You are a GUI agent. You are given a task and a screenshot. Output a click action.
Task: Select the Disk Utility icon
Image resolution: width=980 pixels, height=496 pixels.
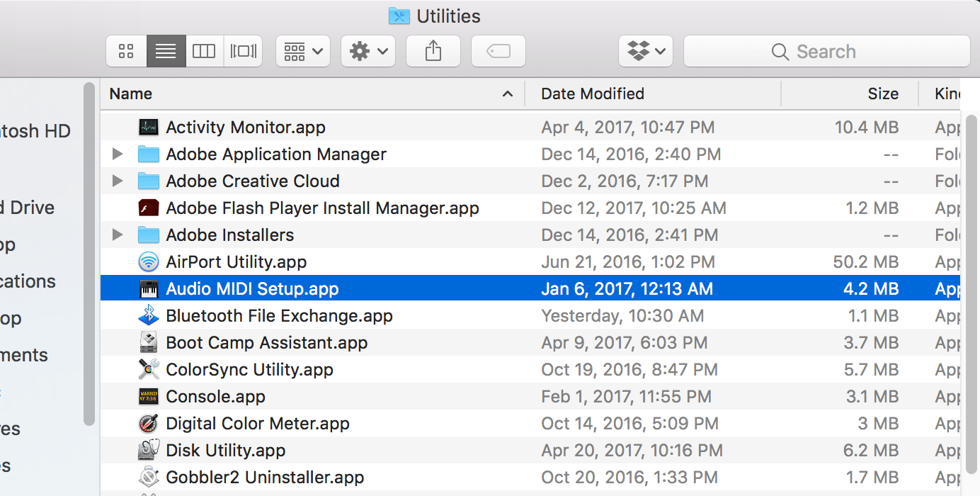[149, 451]
